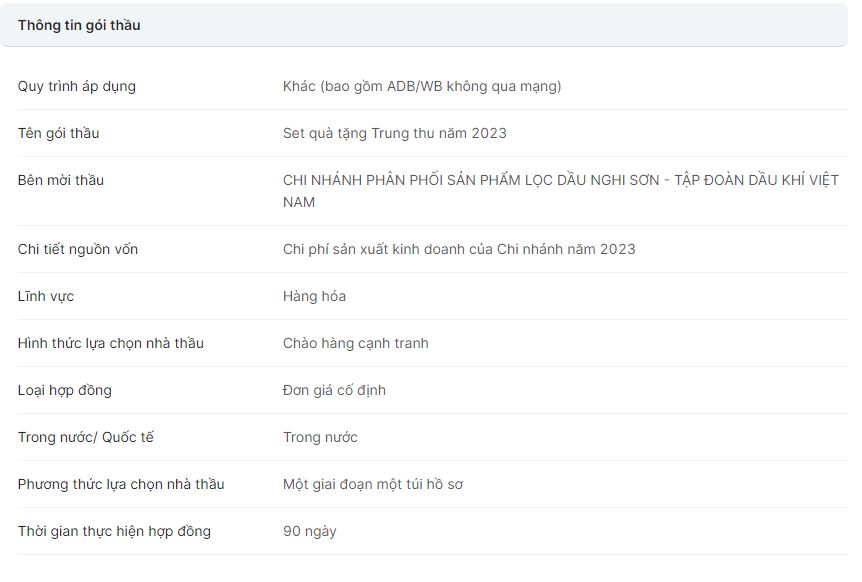Click the 'Chi tiết nguồn vốn' label
This screenshot has width=862, height=582.
pos(78,249)
